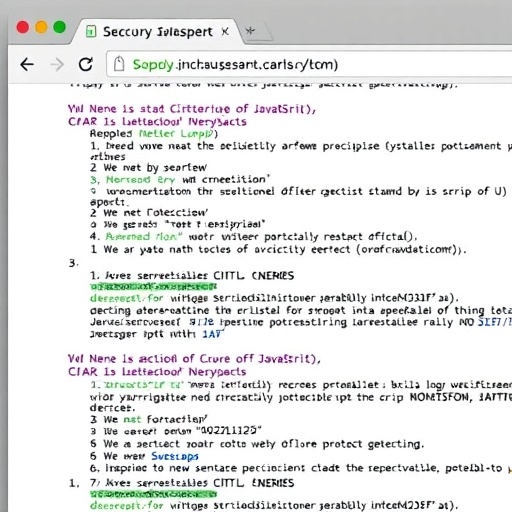Click the yellow minimize window button

pyautogui.click(x=41, y=27)
